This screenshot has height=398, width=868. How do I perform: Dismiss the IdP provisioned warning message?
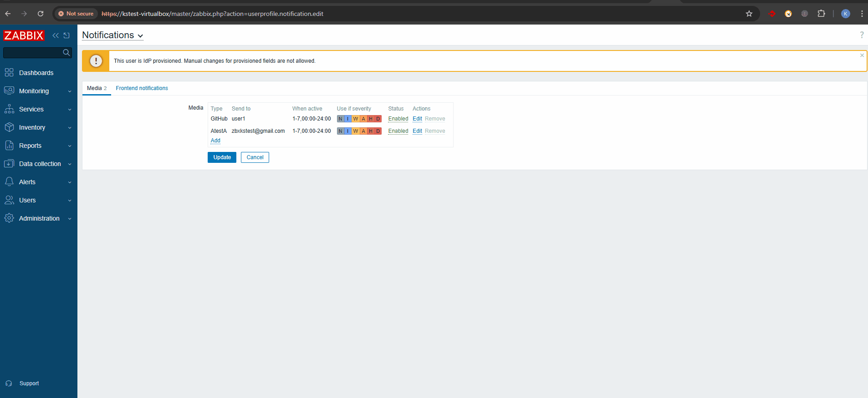coord(862,55)
